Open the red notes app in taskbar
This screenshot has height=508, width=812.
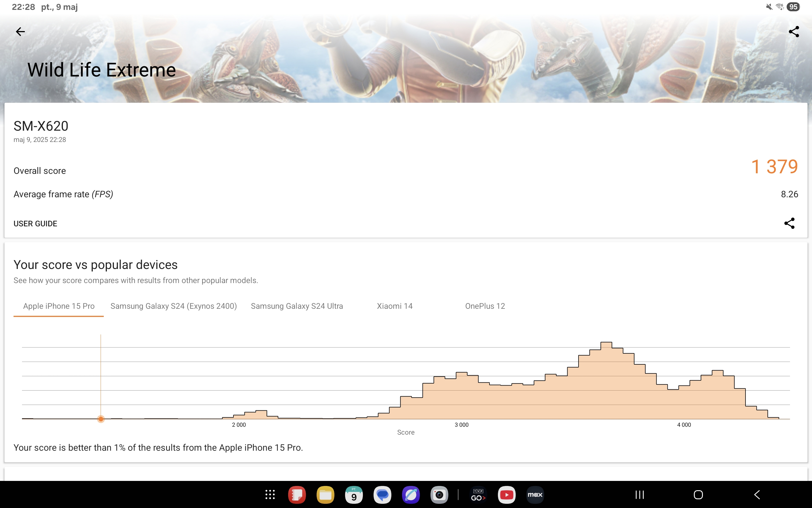tap(297, 494)
